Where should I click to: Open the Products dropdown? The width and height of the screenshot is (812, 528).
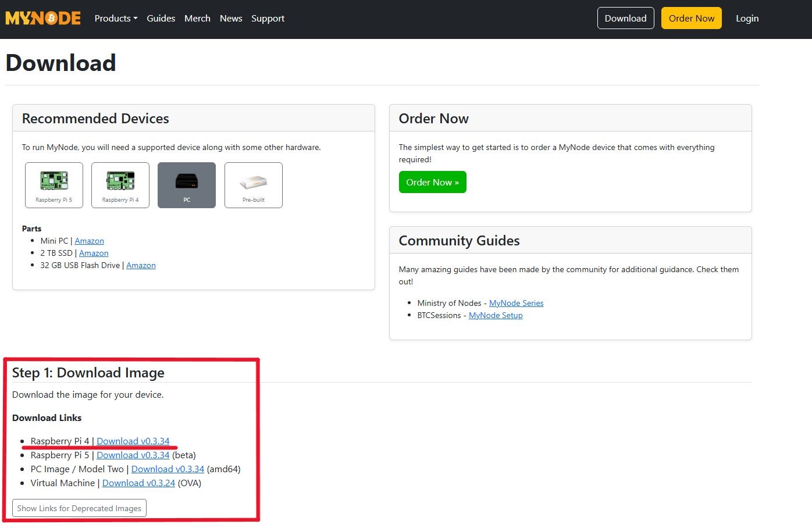click(115, 18)
